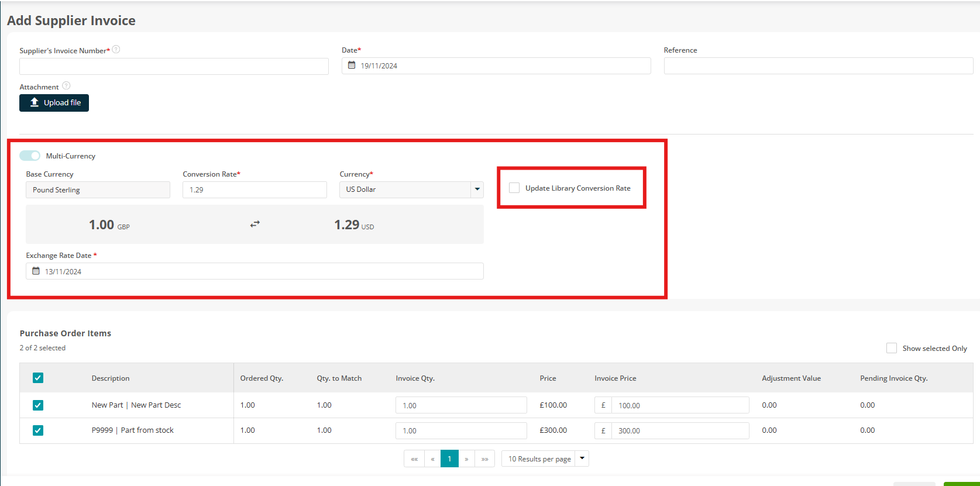
Task: Go to the next results page
Action: [466, 459]
